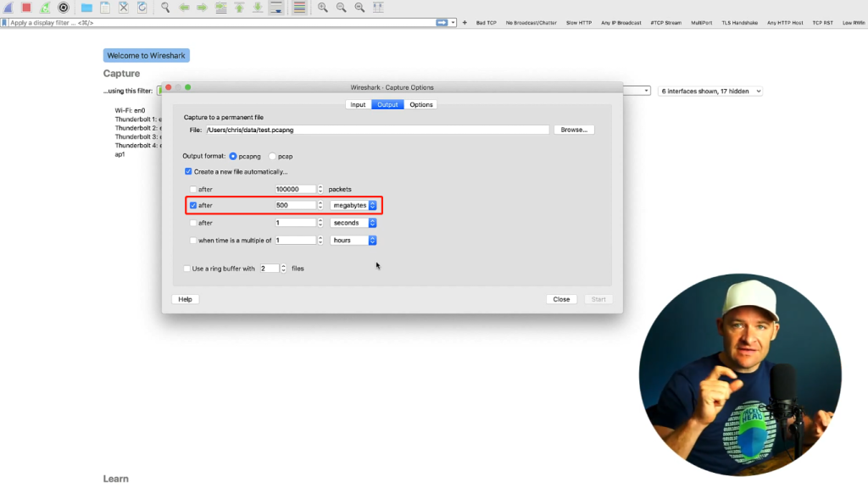Click Close button in Capture Options
Viewport: 868px width, 488px height.
tap(561, 299)
